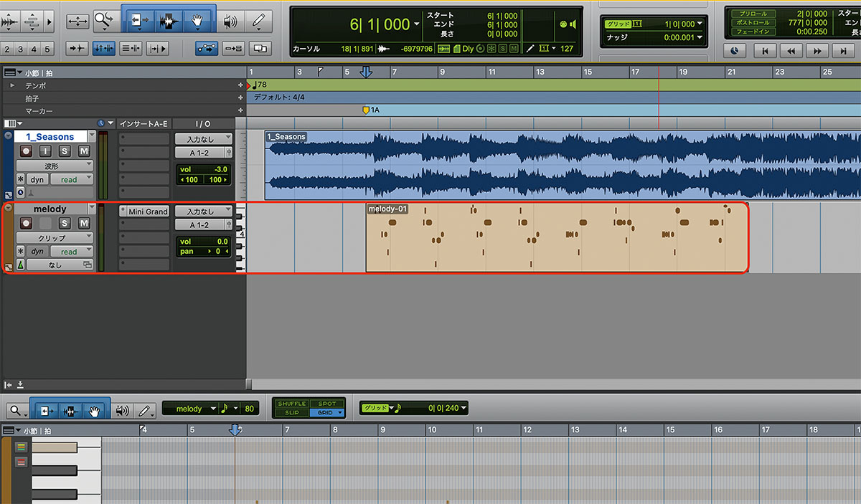The image size is (861, 504).
Task: Add a marker with the plus button
Action: [241, 110]
